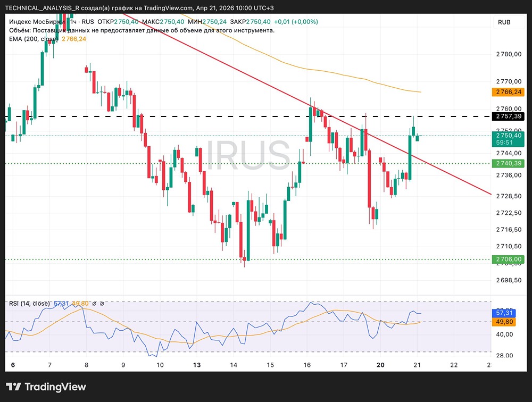Click date 17 on the time axis
This screenshot has height=402, width=532.
(x=344, y=365)
